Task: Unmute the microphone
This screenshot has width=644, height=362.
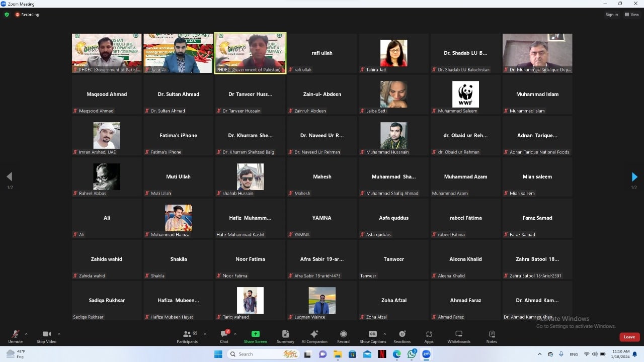Action: click(x=15, y=336)
